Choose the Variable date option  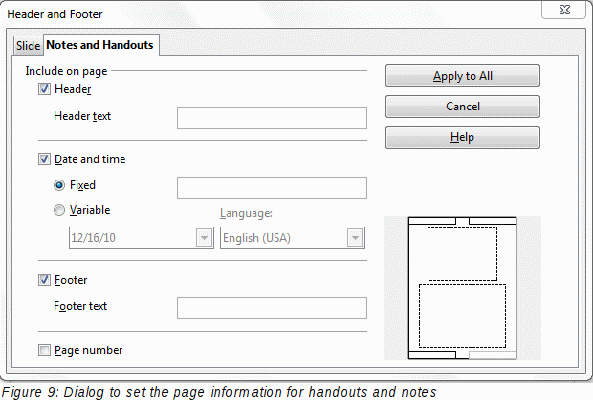(59, 210)
